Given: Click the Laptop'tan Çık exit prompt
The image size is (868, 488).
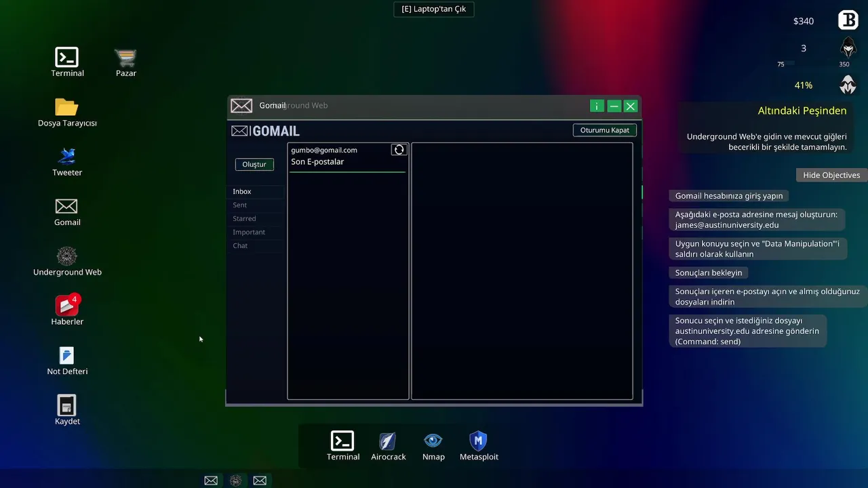Looking at the screenshot, I should 434,9.
